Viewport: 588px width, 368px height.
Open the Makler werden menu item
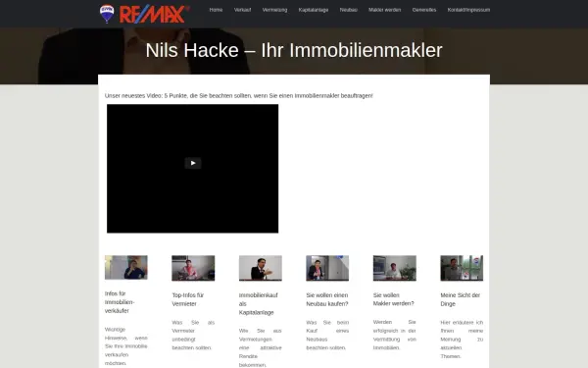pos(384,10)
